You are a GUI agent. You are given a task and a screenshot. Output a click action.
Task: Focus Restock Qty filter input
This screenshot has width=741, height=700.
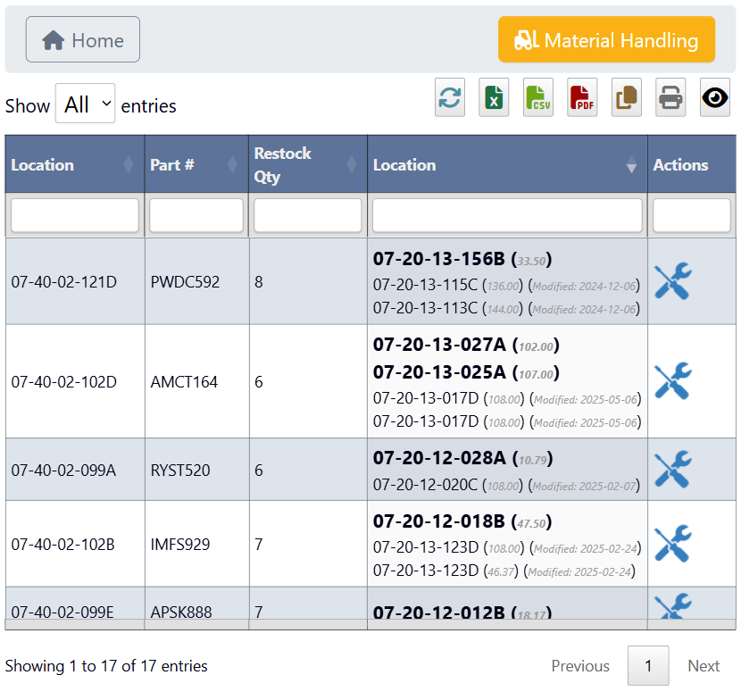click(308, 215)
